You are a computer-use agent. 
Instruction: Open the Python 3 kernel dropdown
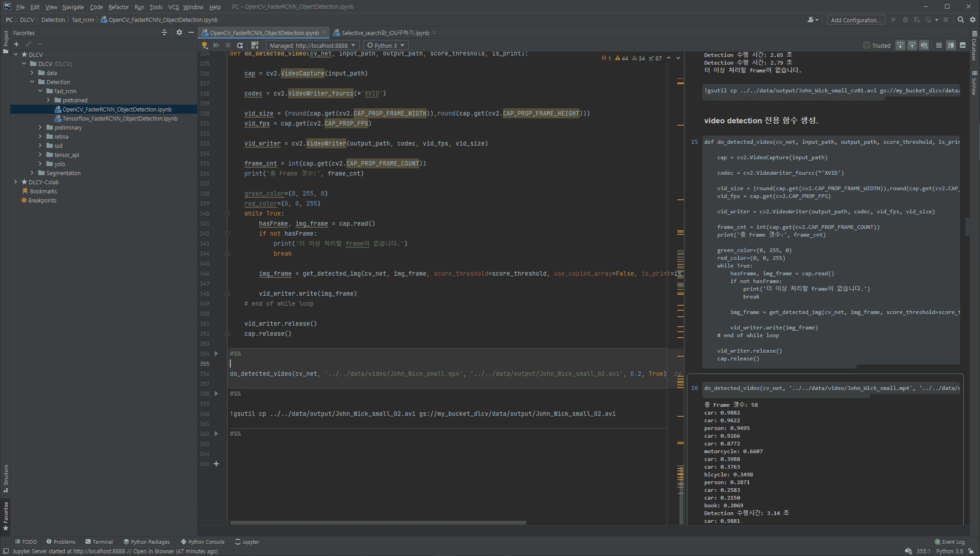[x=386, y=45]
